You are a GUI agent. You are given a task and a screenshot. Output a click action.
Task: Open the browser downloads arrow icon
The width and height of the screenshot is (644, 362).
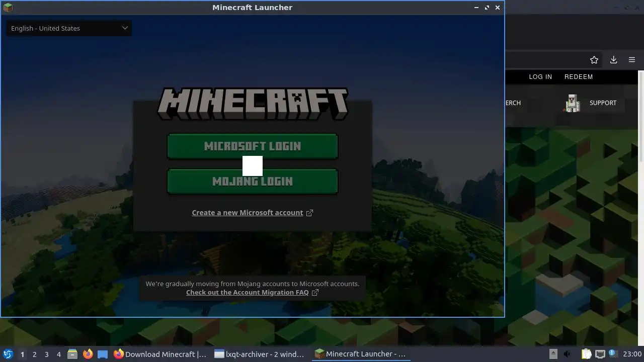[x=613, y=60]
